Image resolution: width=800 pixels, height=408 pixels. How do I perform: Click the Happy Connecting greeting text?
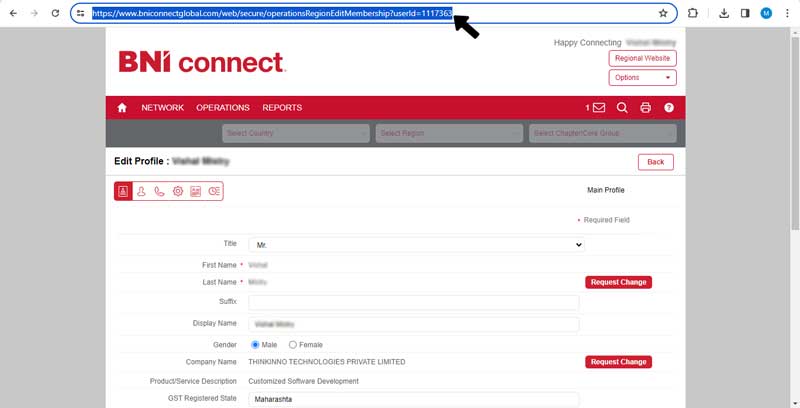point(587,43)
